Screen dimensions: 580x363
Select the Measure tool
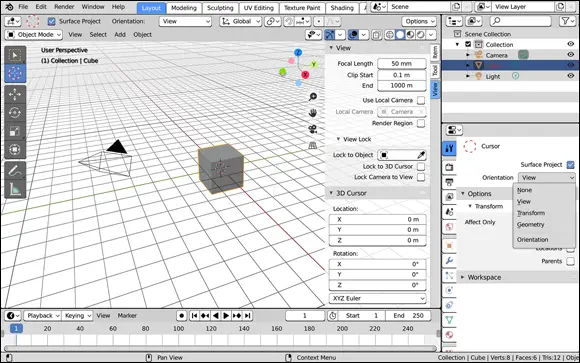point(15,189)
